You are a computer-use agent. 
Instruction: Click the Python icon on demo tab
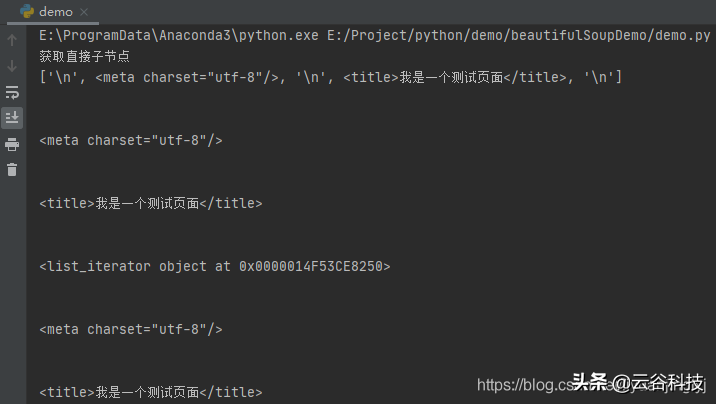(27, 11)
